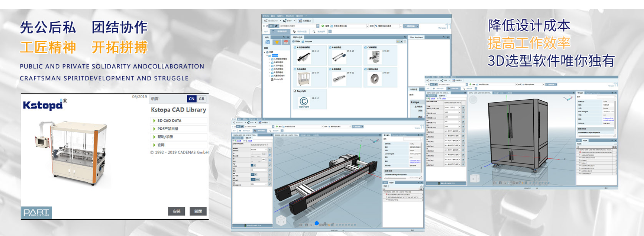Expand the 3D CAD DATA entry

point(169,121)
